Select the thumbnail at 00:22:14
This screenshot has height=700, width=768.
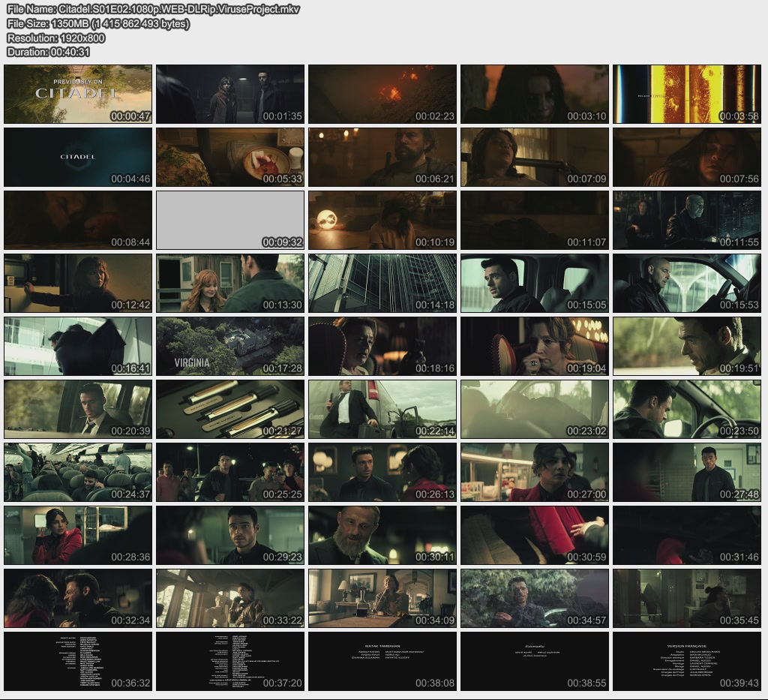[382, 409]
